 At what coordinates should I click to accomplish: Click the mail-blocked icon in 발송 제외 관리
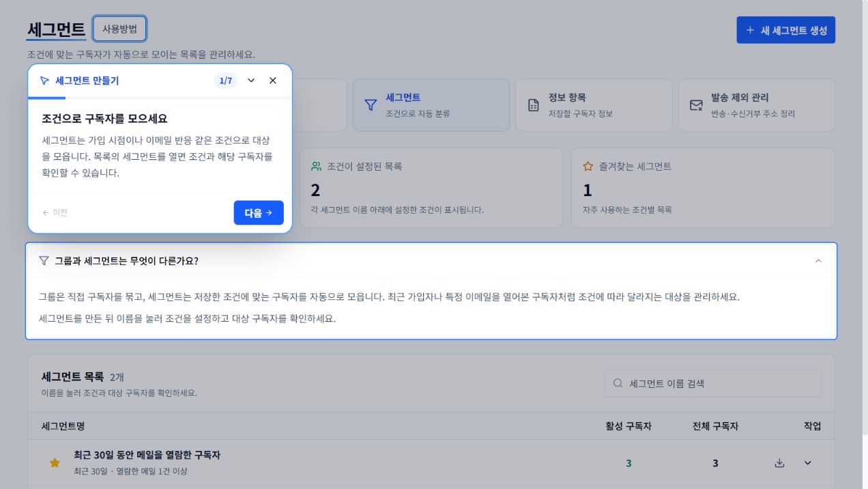[696, 105]
